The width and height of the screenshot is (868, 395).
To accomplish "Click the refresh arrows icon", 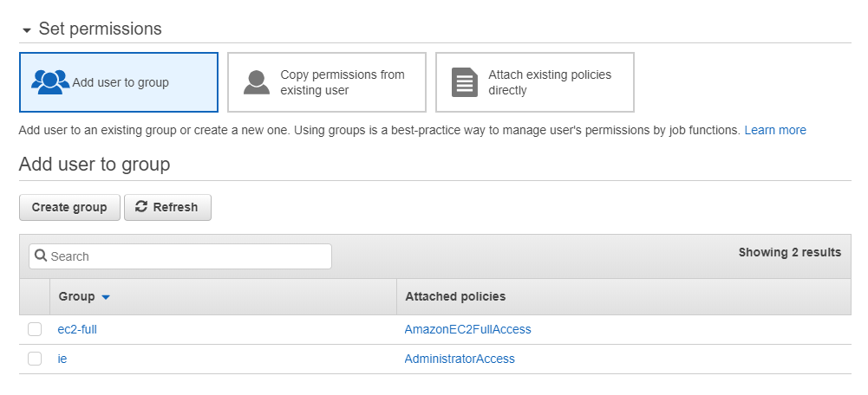I will tap(141, 206).
